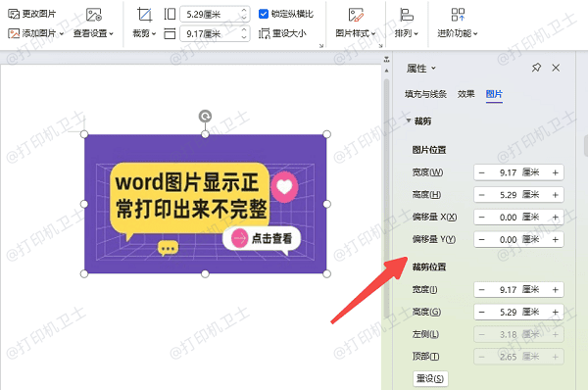
Task: Click the 更改图片 change picture icon
Action: tap(14, 15)
